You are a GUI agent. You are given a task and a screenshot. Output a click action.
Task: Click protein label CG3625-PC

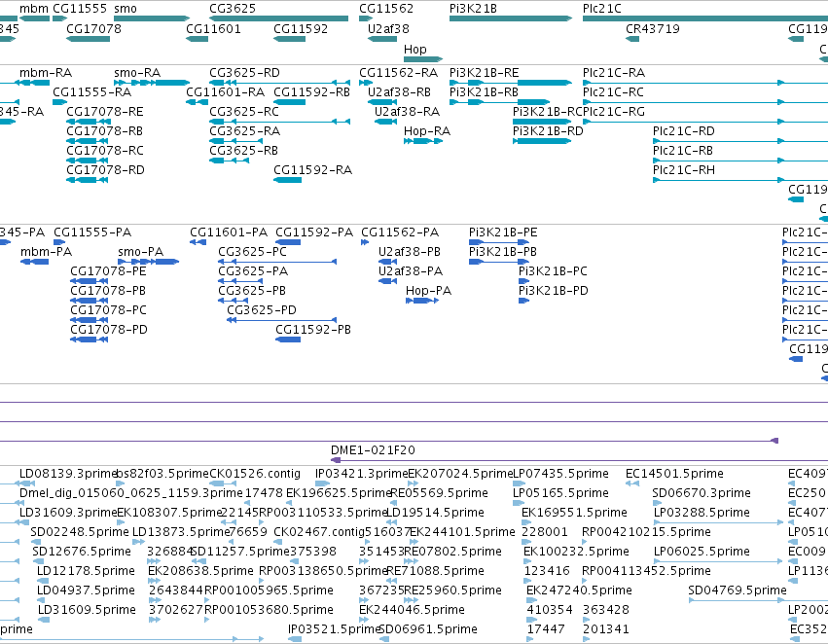252,252
